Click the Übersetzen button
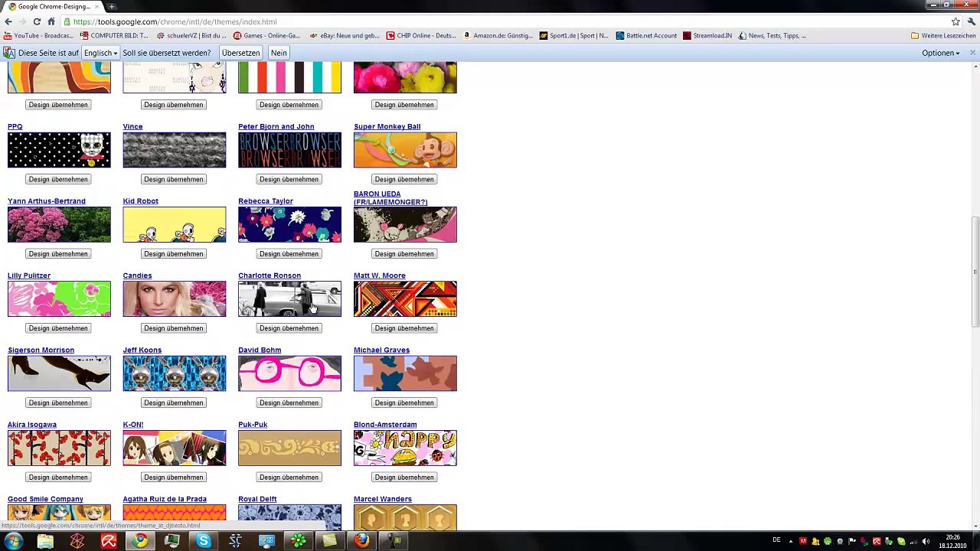This screenshot has height=551, width=980. pos(240,53)
